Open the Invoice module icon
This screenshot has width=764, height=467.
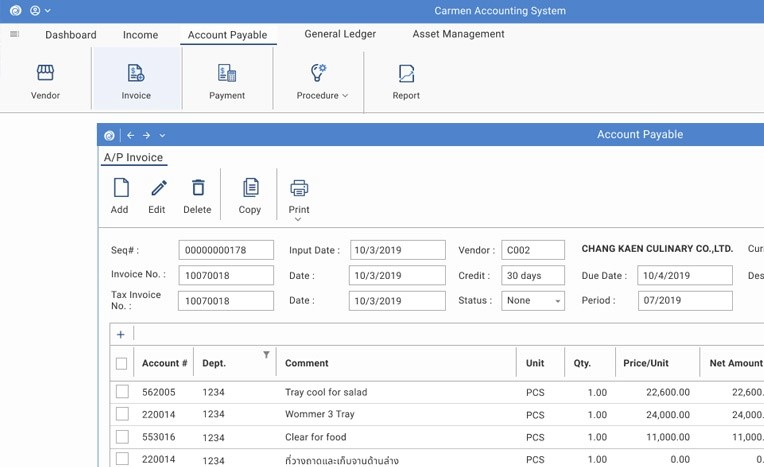click(x=136, y=73)
